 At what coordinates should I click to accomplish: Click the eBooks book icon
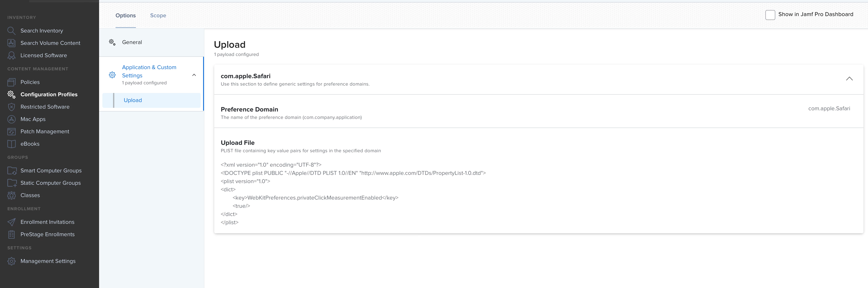[12, 144]
